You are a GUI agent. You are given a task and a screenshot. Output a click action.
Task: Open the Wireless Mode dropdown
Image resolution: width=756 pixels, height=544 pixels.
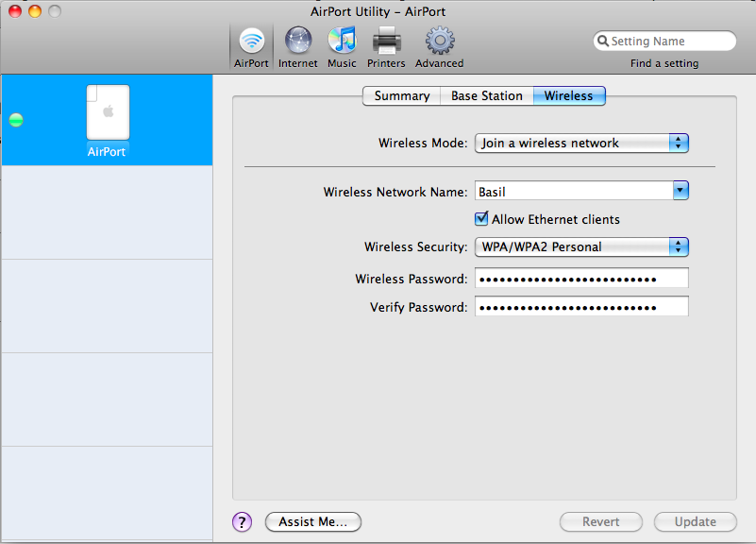pos(581,144)
